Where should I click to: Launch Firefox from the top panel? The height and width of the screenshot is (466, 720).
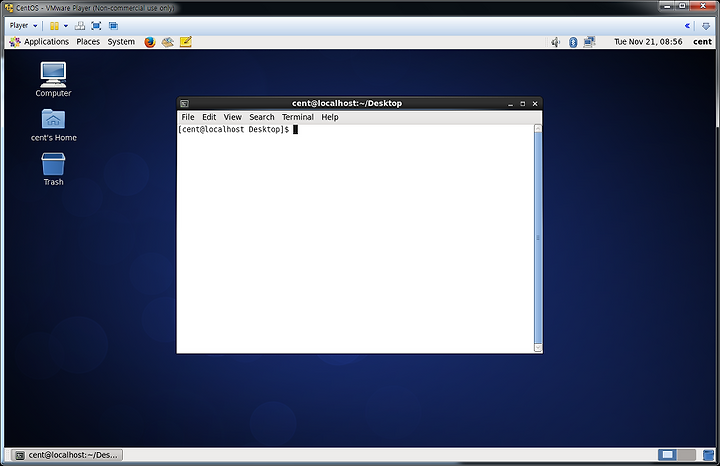(150, 42)
